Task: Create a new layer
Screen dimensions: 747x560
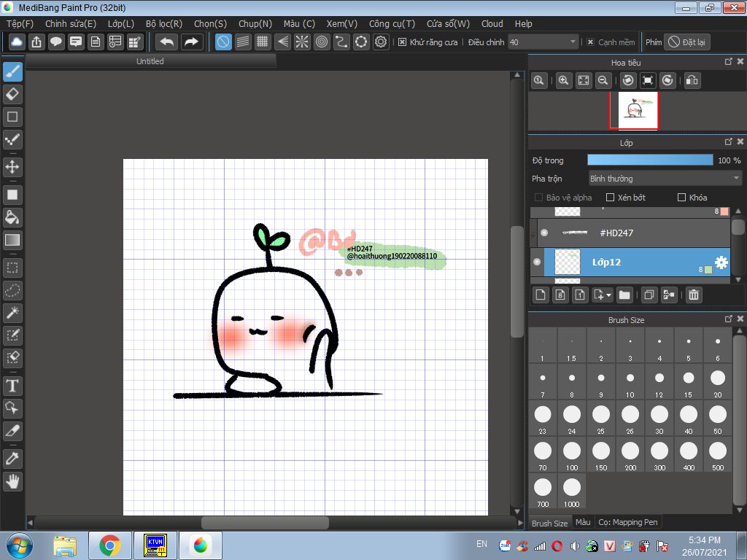Action: (541, 295)
